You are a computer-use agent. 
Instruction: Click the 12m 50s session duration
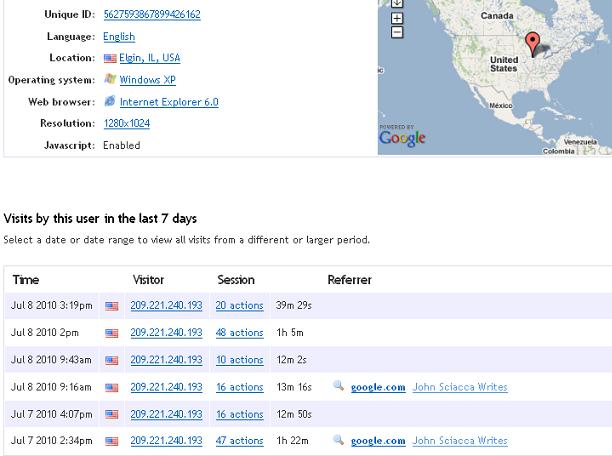[x=294, y=414]
